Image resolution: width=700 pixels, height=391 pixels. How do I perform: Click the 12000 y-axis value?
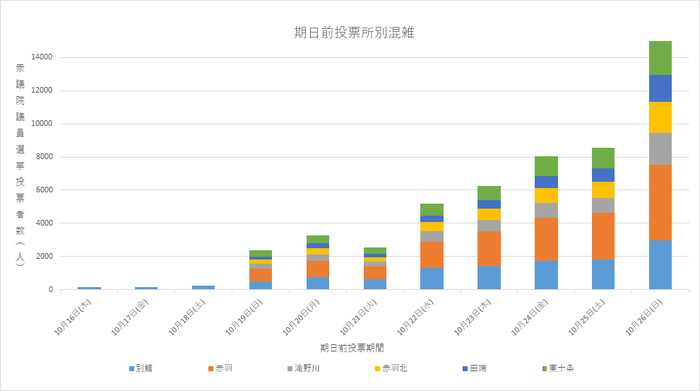click(42, 90)
